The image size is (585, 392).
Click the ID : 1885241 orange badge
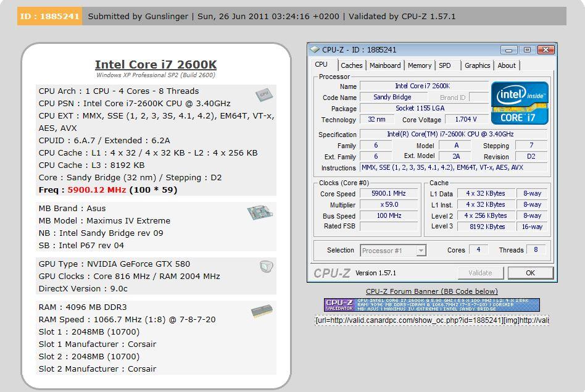(49, 17)
